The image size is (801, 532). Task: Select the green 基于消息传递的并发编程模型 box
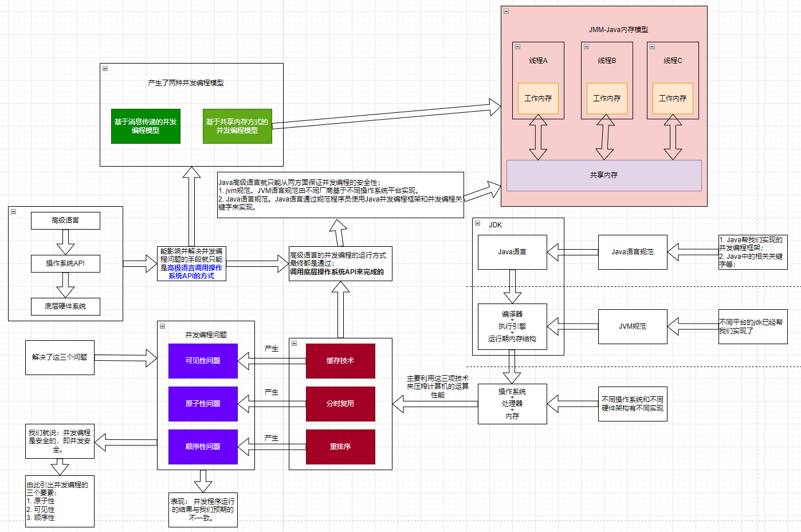pos(146,126)
